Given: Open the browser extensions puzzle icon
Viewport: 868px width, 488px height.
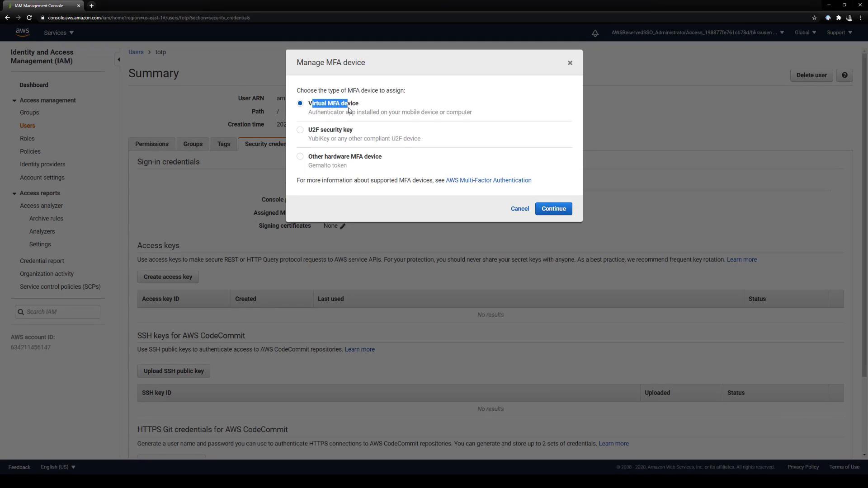Looking at the screenshot, I should [x=839, y=18].
